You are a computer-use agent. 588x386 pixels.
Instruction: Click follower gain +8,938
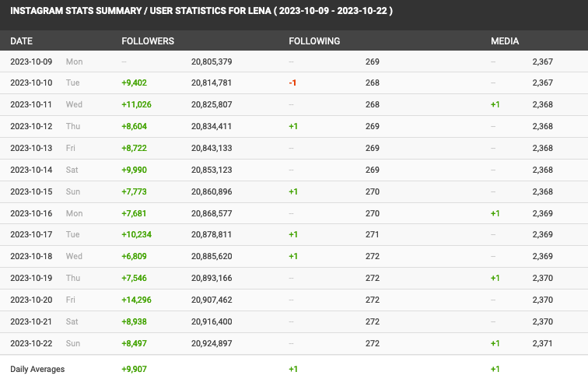pos(135,321)
